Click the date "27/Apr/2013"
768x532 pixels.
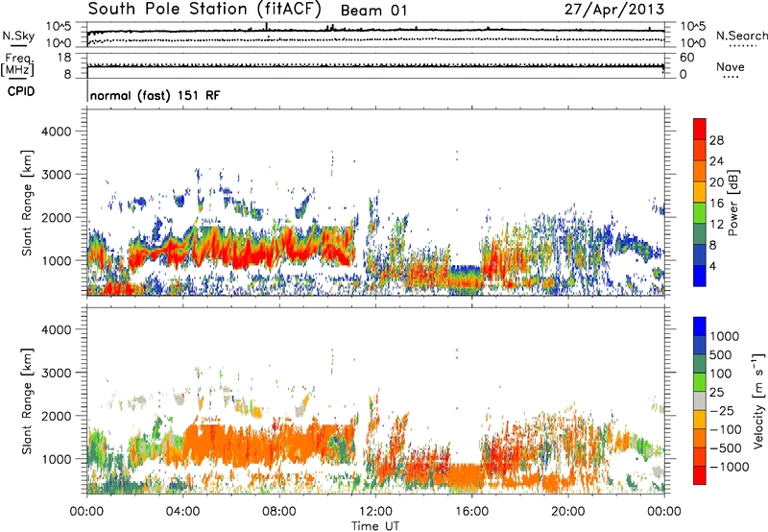point(614,10)
